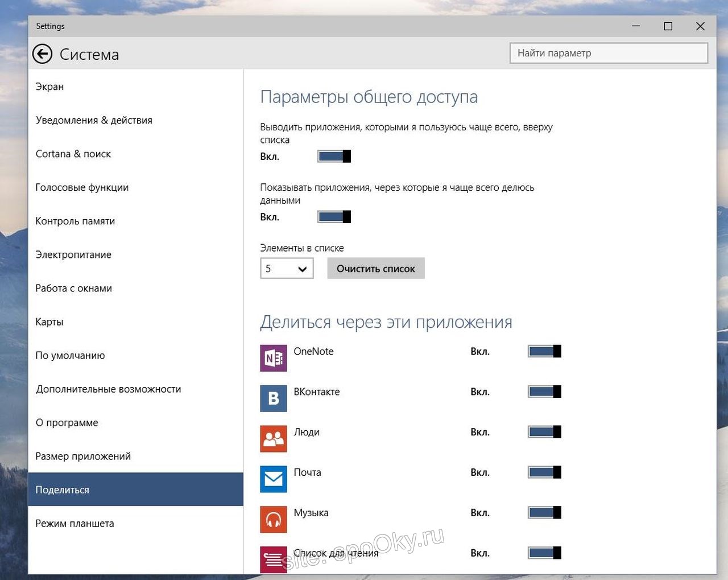Viewport: 728px width, 580px height.
Task: Toggle off the most-used apps on top switch
Action: coord(334,157)
